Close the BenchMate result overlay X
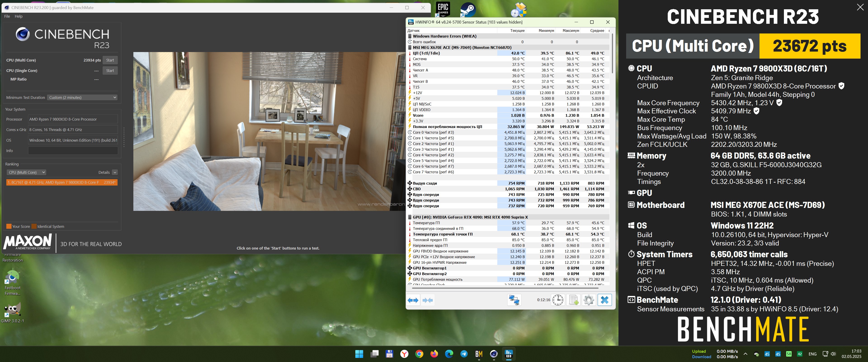The height and width of the screenshot is (362, 868). click(860, 7)
